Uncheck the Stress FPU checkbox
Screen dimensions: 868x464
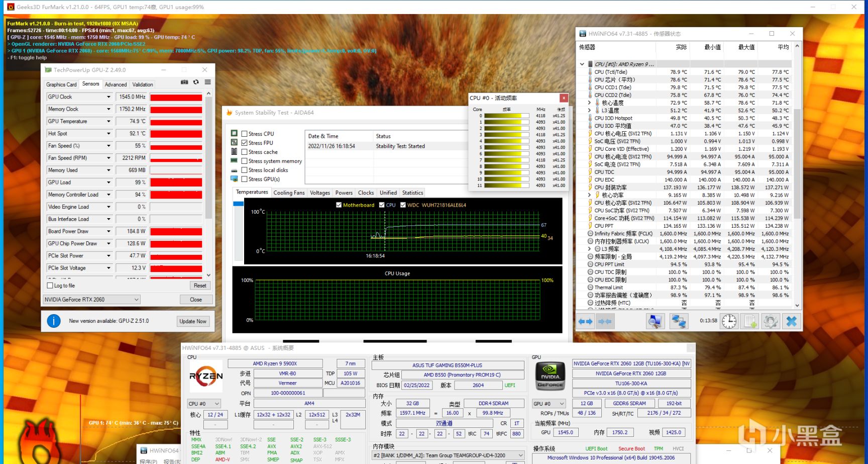pos(245,143)
